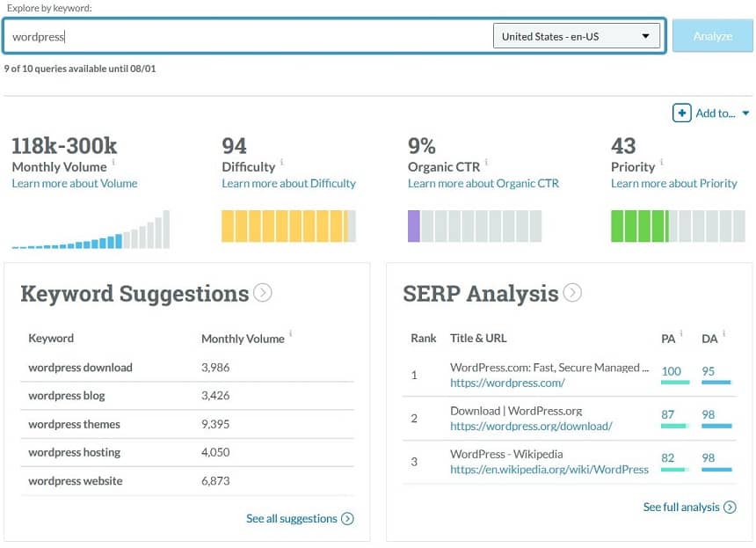
Task: Click the plus icon beside Add to
Action: coord(681,113)
